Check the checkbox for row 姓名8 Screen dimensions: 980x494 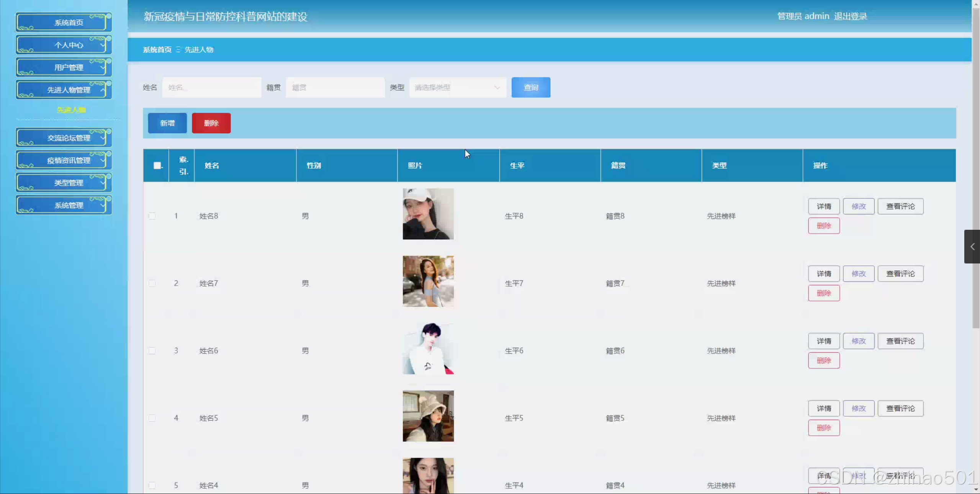pos(152,216)
